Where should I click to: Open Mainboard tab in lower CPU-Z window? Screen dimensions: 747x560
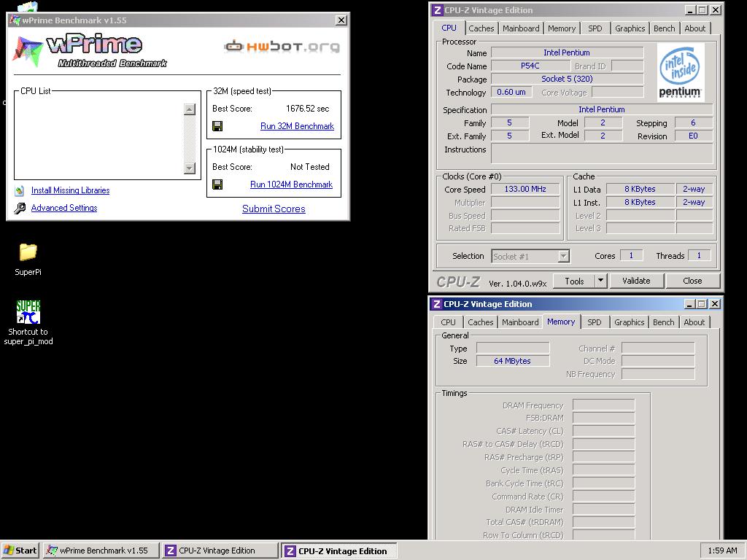(x=519, y=322)
